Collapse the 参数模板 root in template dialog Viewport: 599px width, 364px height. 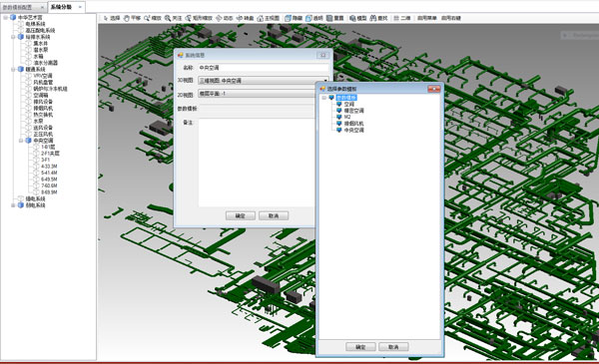324,98
